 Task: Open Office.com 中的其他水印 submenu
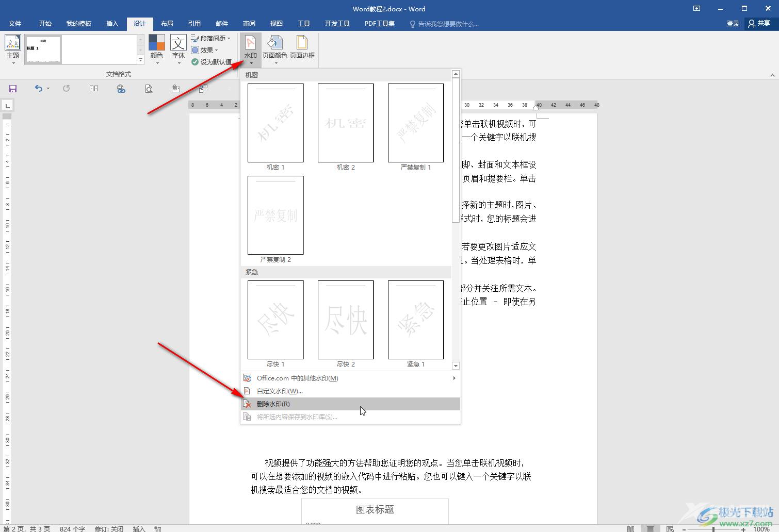350,378
